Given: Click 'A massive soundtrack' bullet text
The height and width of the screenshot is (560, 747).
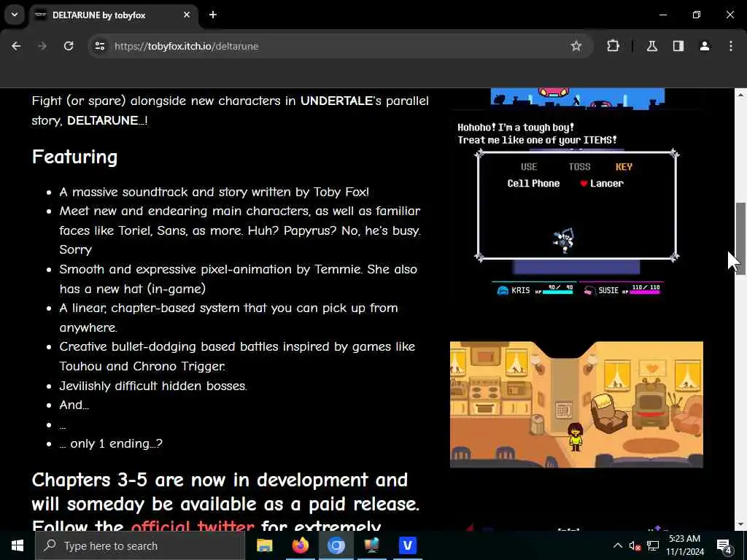Looking at the screenshot, I should point(214,192).
